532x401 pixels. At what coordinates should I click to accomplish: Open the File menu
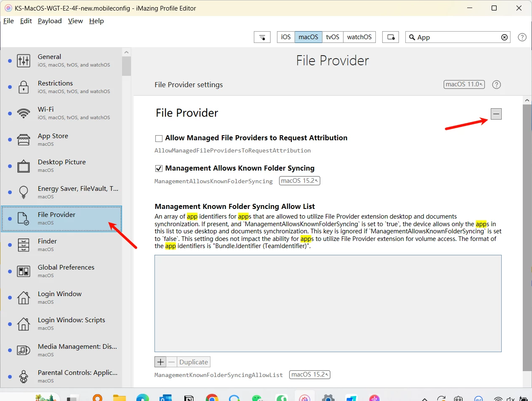tap(8, 21)
